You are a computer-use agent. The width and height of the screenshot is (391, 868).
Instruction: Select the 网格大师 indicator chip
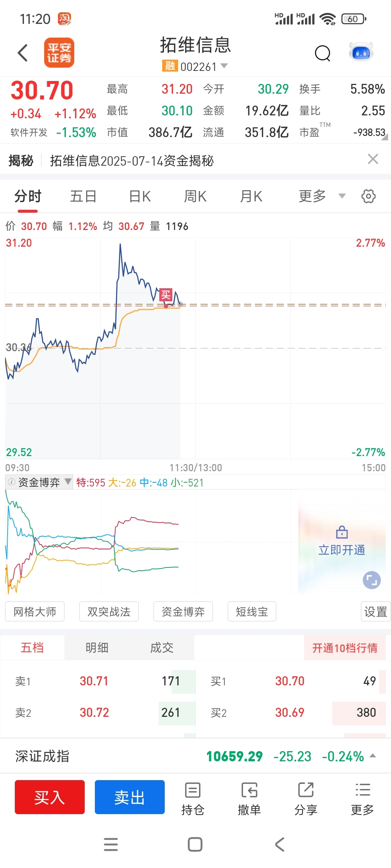[35, 612]
